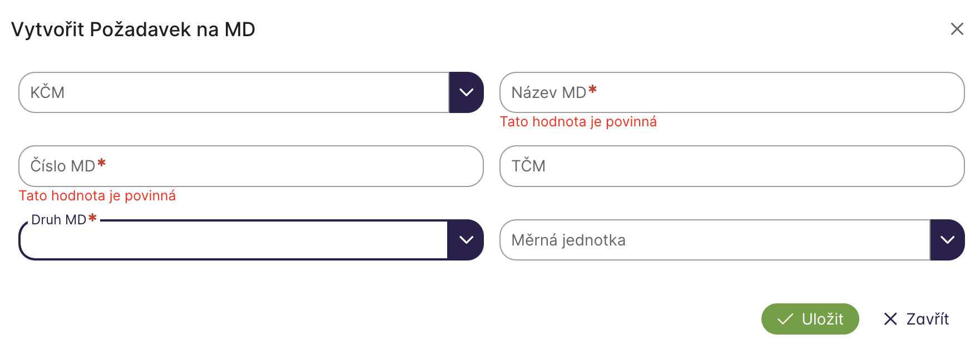Viewport: 980px width, 344px height.
Task: Close the dialog with the top-right X icon
Action: point(957,29)
